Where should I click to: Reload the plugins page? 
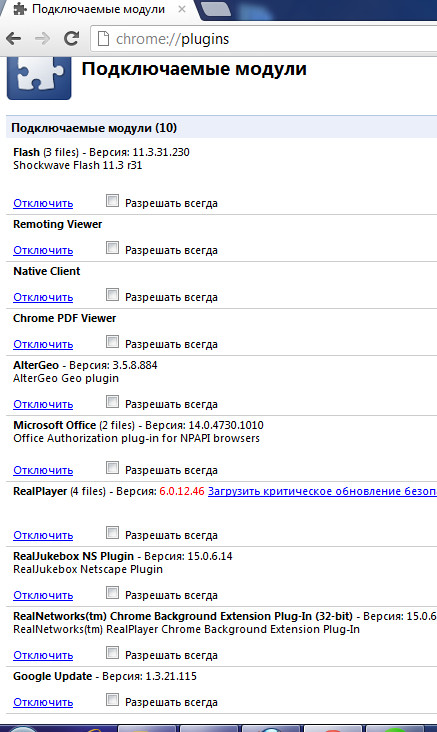click(x=71, y=38)
